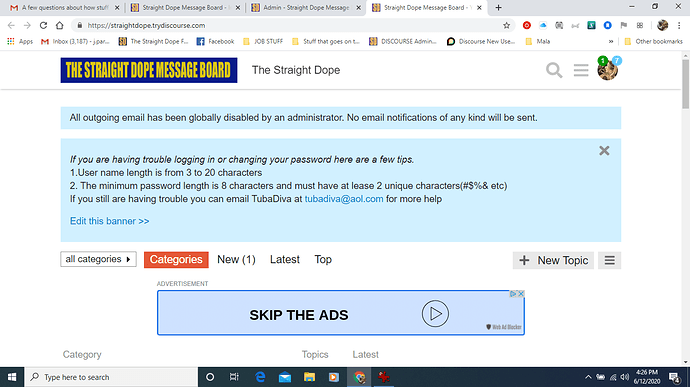Select the New (1) tab
The width and height of the screenshot is (690, 387).
(x=236, y=259)
